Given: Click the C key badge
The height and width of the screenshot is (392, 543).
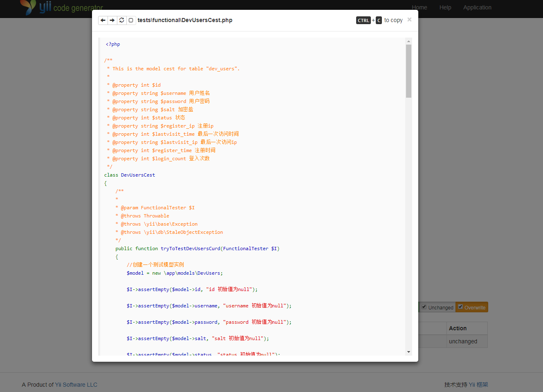Looking at the screenshot, I should (x=379, y=20).
